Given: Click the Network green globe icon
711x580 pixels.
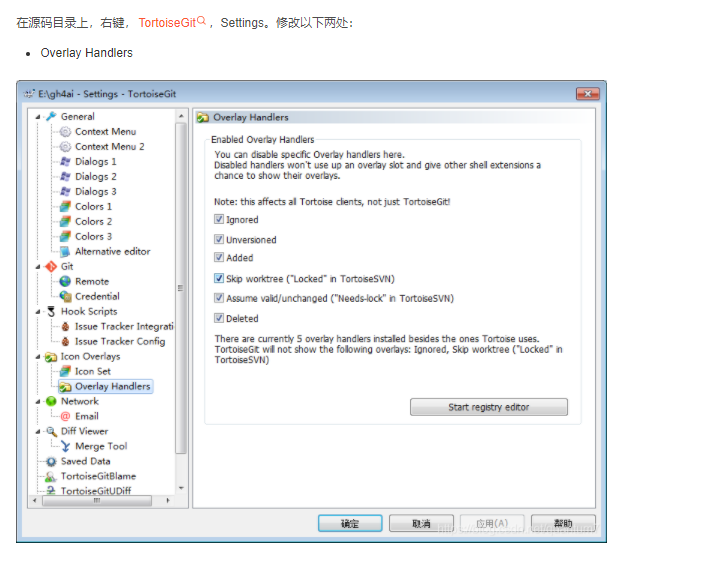Looking at the screenshot, I should 51,401.
